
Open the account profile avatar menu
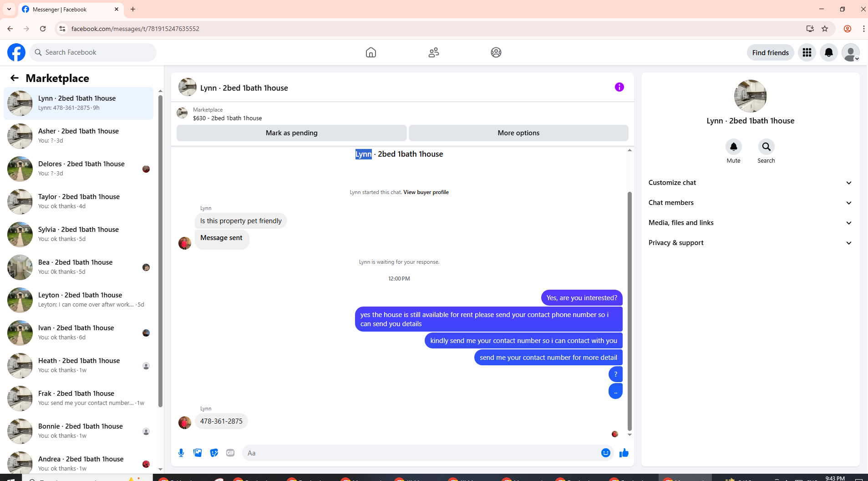tap(851, 52)
